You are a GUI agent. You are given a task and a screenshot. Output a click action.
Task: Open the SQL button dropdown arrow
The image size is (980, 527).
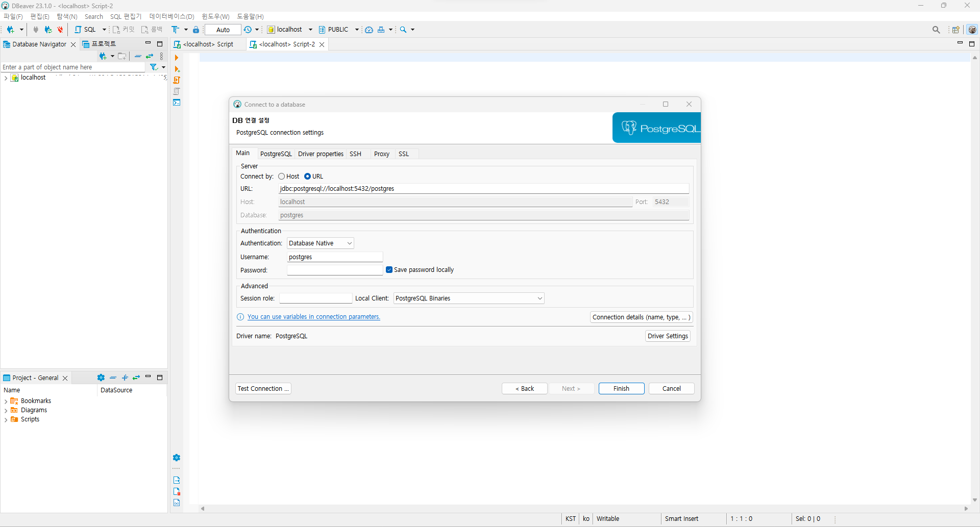[x=104, y=30]
